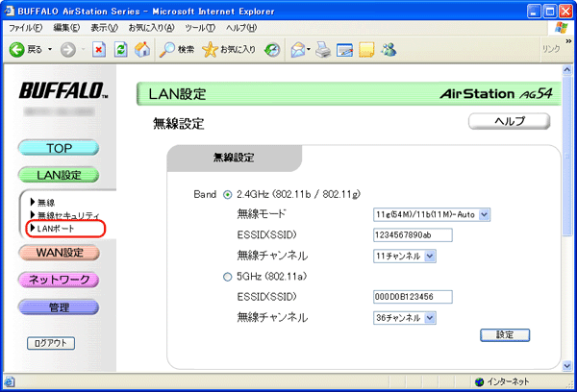The width and height of the screenshot is (577, 392).
Task: Click the Refresh page icon
Action: (x=120, y=49)
